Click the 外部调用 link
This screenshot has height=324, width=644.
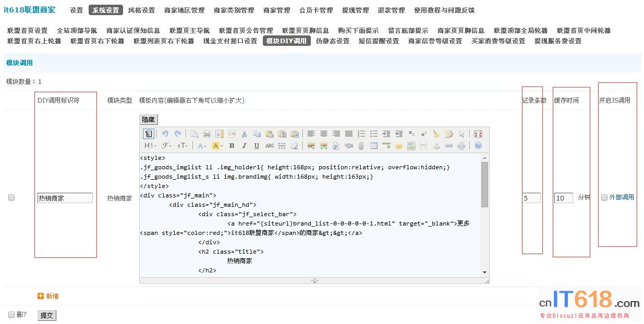pos(622,197)
